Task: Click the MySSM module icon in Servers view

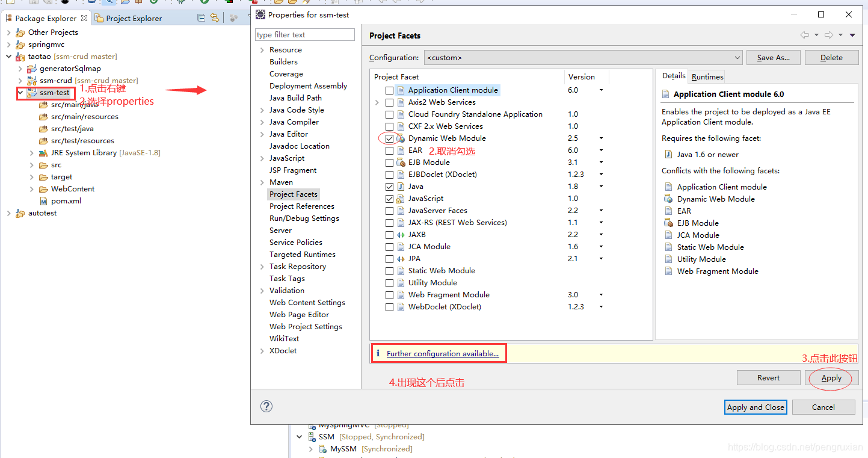Action: (324, 449)
